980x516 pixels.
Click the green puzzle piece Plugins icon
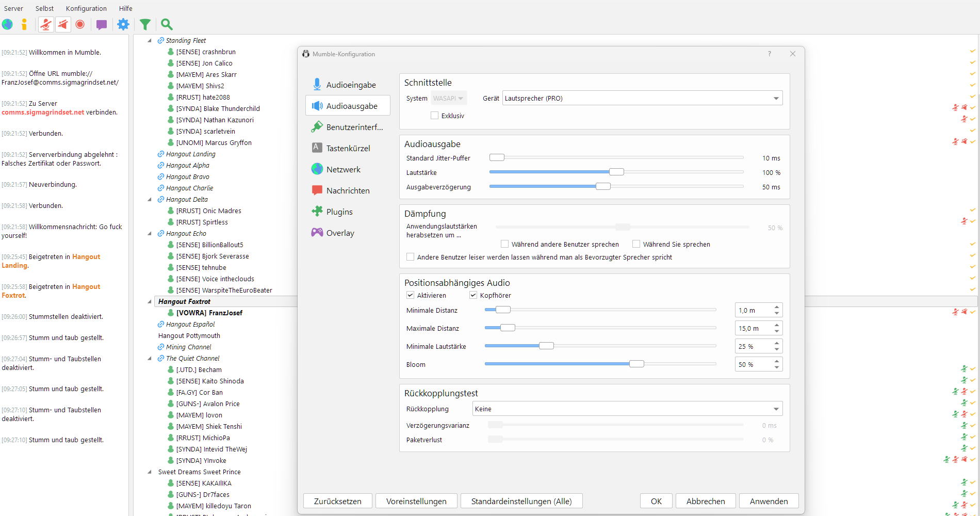(x=317, y=212)
